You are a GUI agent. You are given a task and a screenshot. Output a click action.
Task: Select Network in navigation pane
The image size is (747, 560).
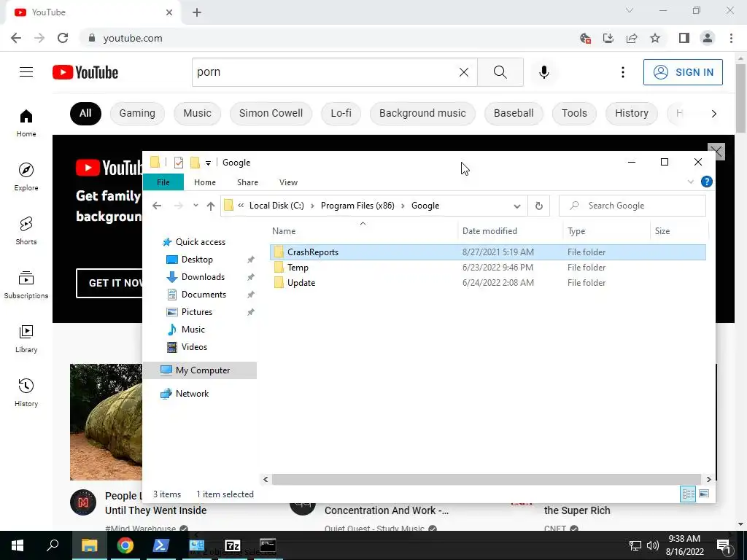point(192,394)
